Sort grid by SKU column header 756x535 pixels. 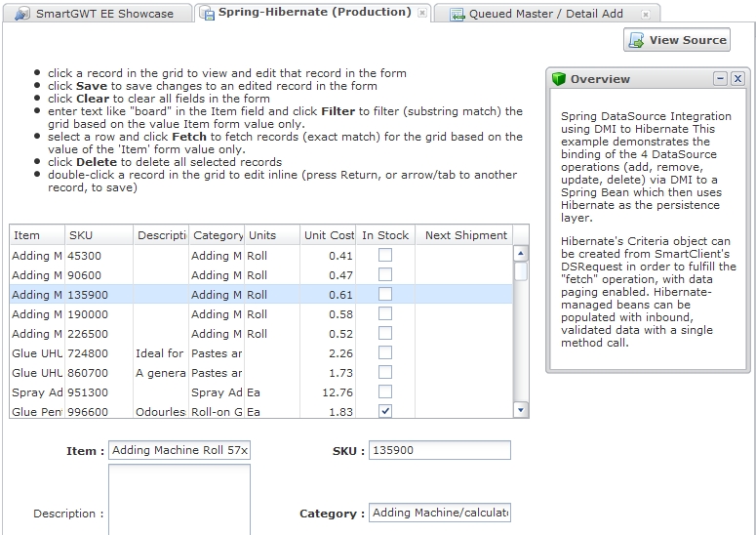[99, 235]
